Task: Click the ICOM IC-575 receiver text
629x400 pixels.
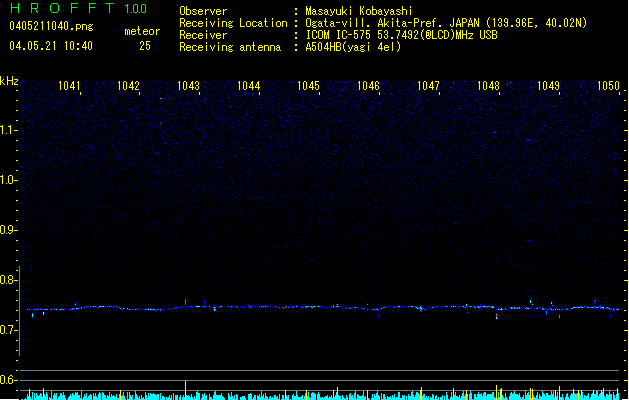Action: coord(401,35)
